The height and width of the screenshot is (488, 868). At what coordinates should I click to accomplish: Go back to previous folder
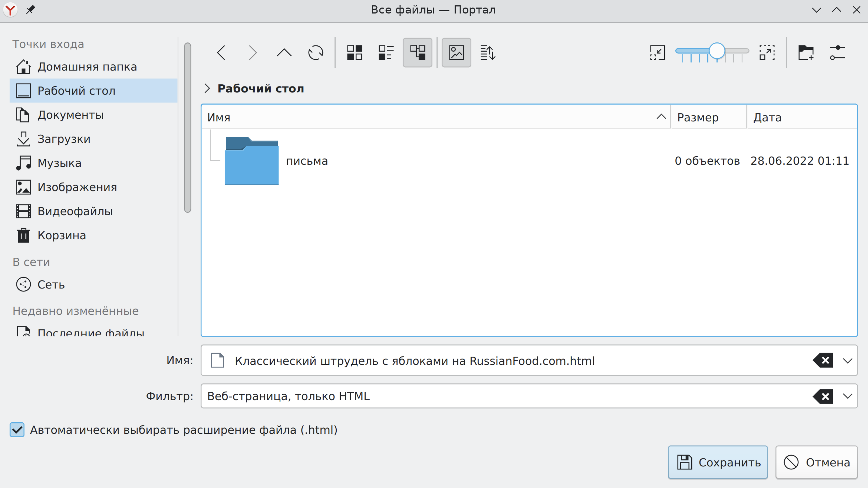tap(221, 53)
